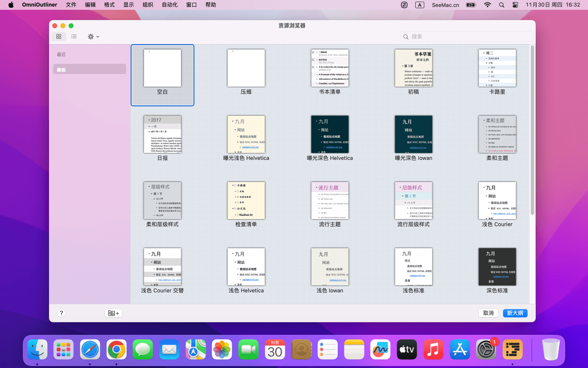Click the template grid vertical scrollbar
The height and width of the screenshot is (368, 588).
click(532, 131)
